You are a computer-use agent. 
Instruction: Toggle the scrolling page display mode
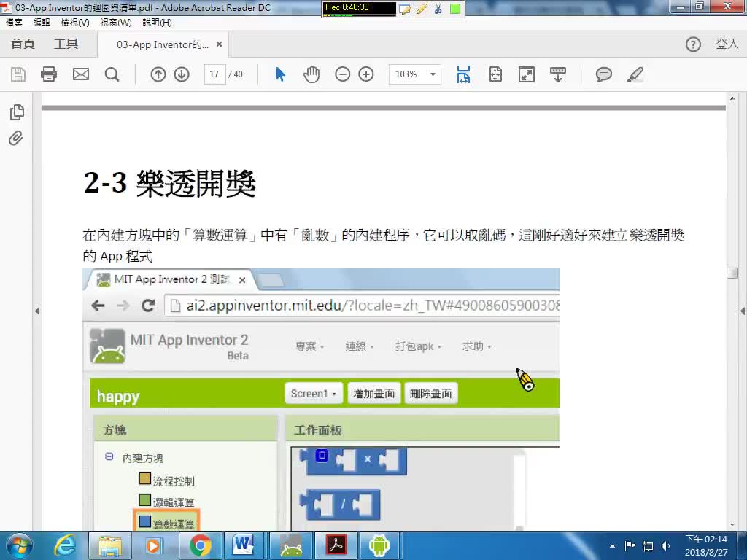463,74
